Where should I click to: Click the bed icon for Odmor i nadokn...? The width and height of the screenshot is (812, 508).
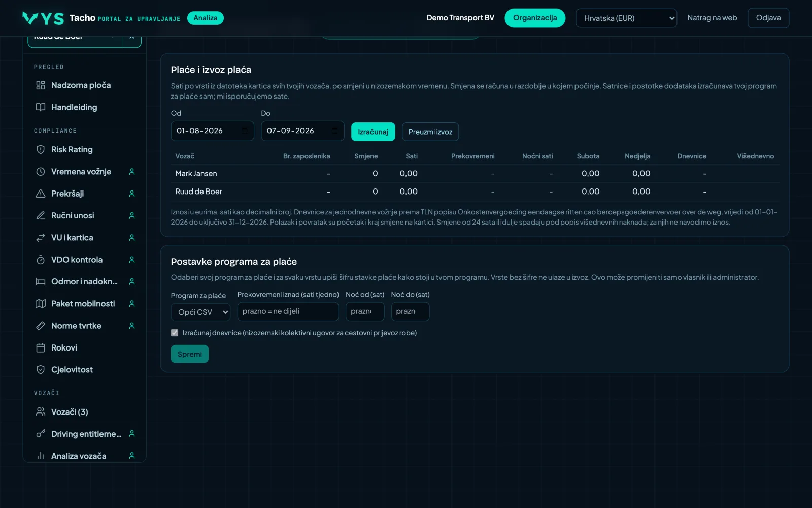pos(41,281)
